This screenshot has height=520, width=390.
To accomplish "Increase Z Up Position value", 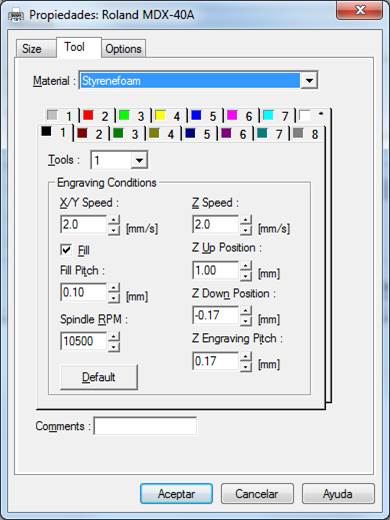I will coord(246,265).
